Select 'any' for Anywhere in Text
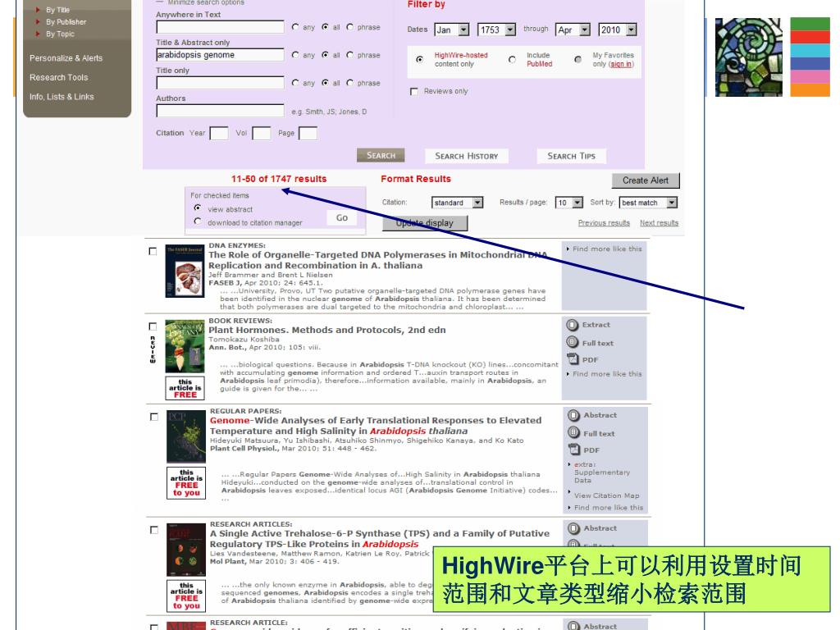 tap(295, 27)
